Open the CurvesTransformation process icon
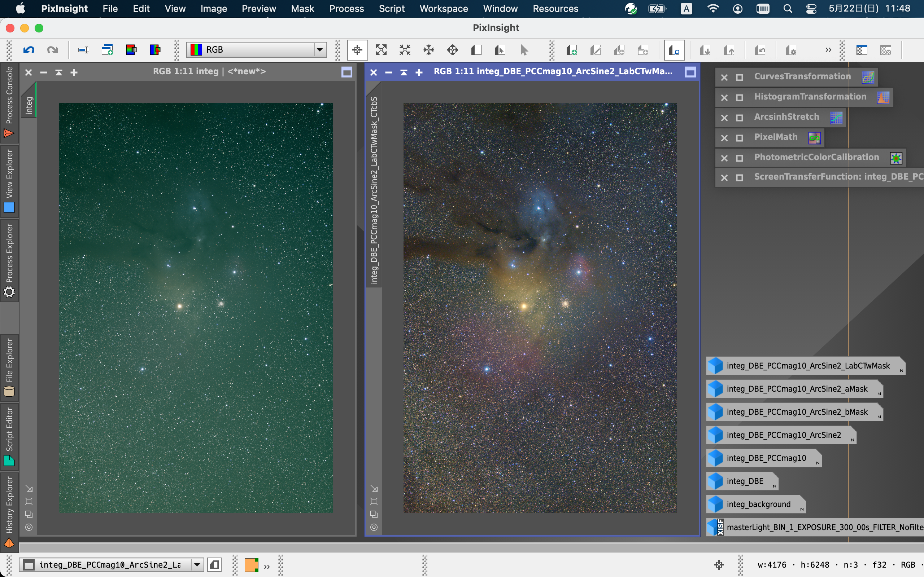 (x=802, y=77)
